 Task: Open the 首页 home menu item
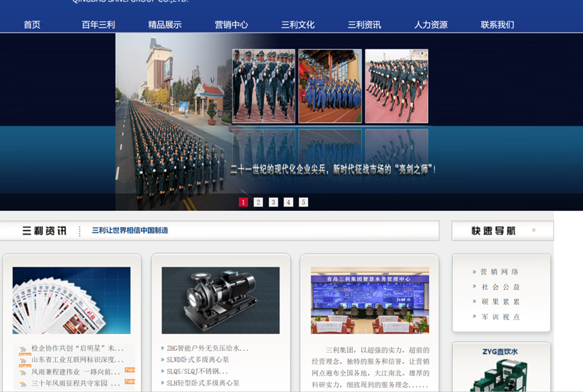[x=32, y=25]
